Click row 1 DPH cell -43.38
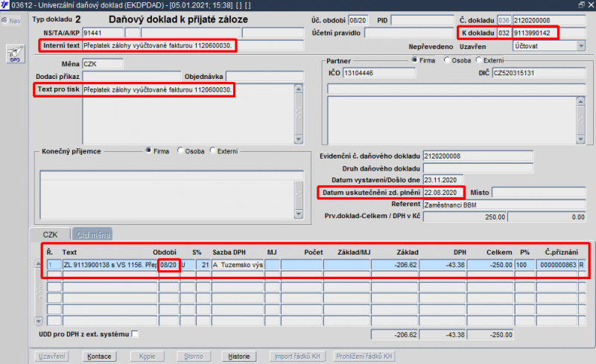The width and height of the screenshot is (596, 364). point(443,264)
